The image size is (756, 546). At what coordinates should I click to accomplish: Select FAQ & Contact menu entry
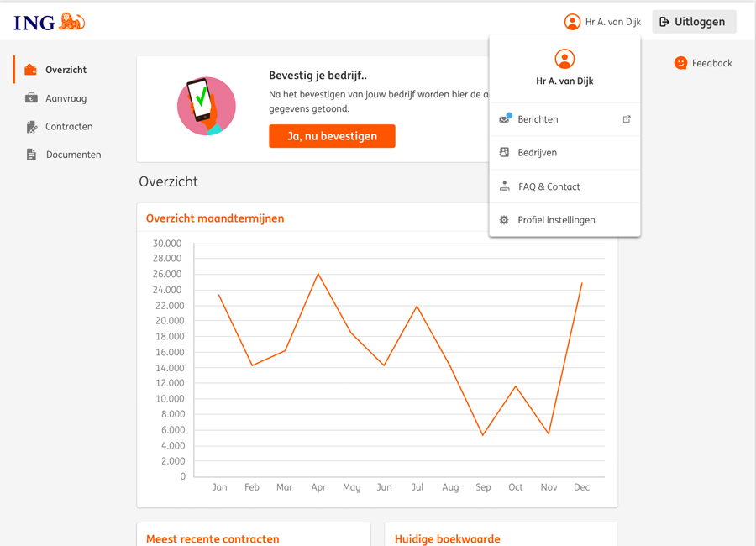click(x=549, y=186)
